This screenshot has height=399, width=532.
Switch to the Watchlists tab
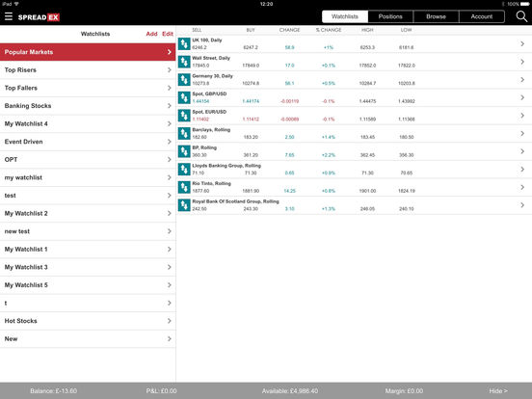(345, 16)
